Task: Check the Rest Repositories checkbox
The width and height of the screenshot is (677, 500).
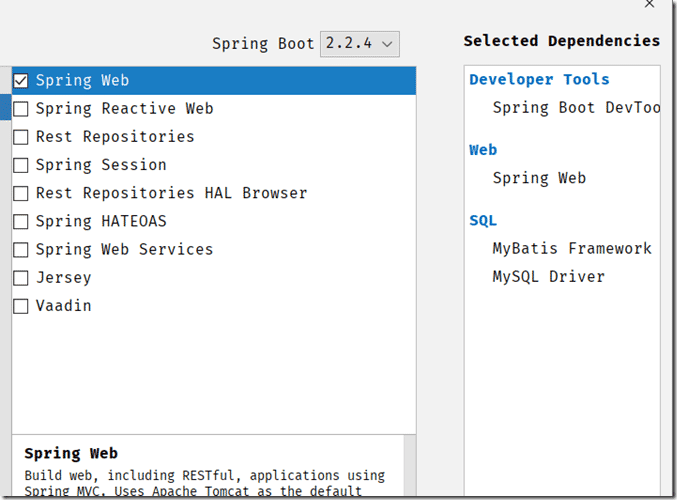Action: tap(20, 137)
